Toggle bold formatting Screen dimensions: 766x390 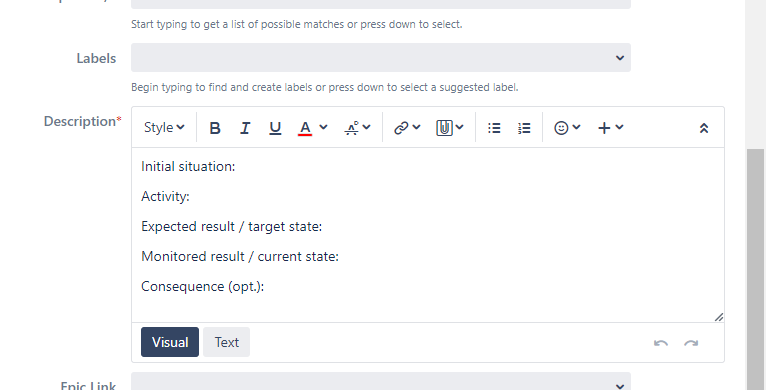coord(215,128)
